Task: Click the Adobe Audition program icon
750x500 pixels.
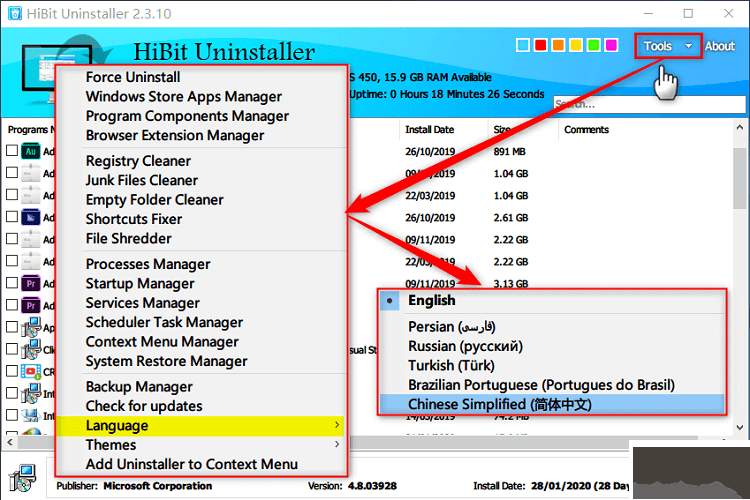Action: tap(31, 151)
